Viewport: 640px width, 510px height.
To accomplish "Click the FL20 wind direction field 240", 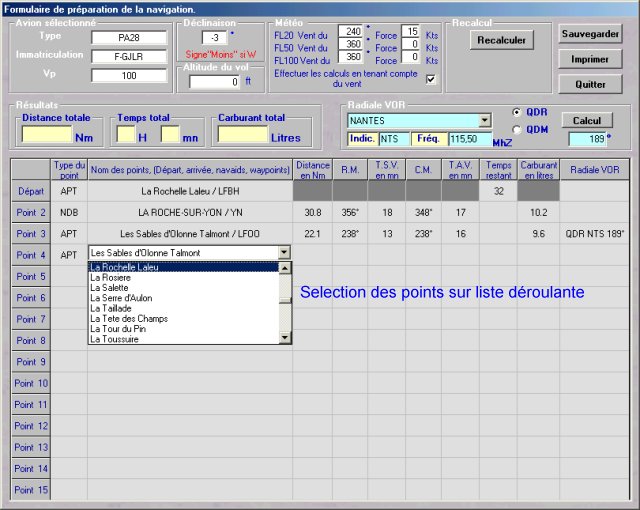I will tap(351, 31).
